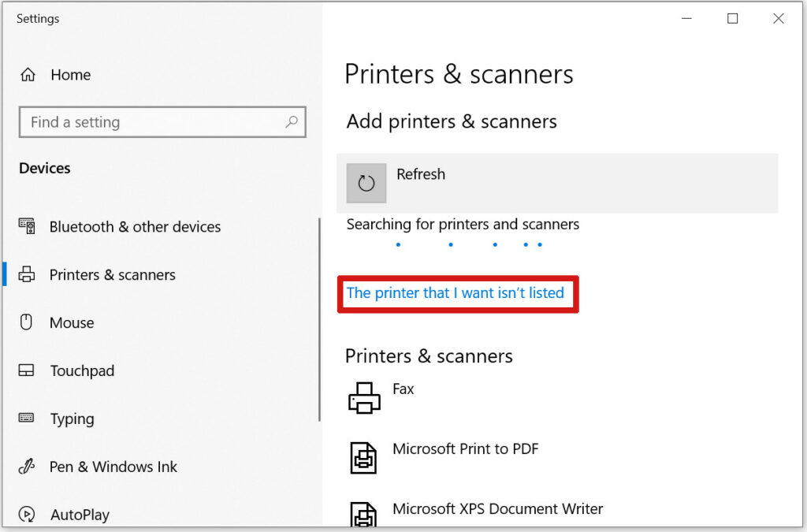The width and height of the screenshot is (807, 532).
Task: Click the Mouse icon in the sidebar
Action: pyautogui.click(x=26, y=322)
